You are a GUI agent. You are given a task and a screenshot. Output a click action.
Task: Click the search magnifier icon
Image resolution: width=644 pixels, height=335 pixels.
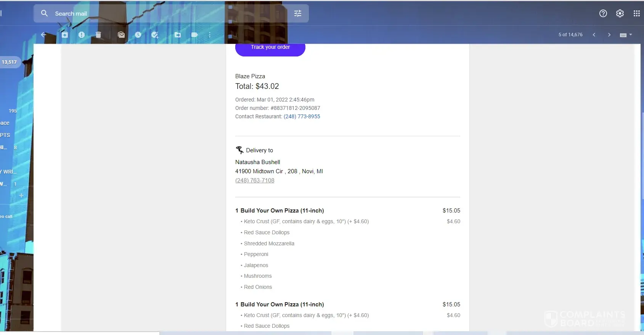pos(44,13)
